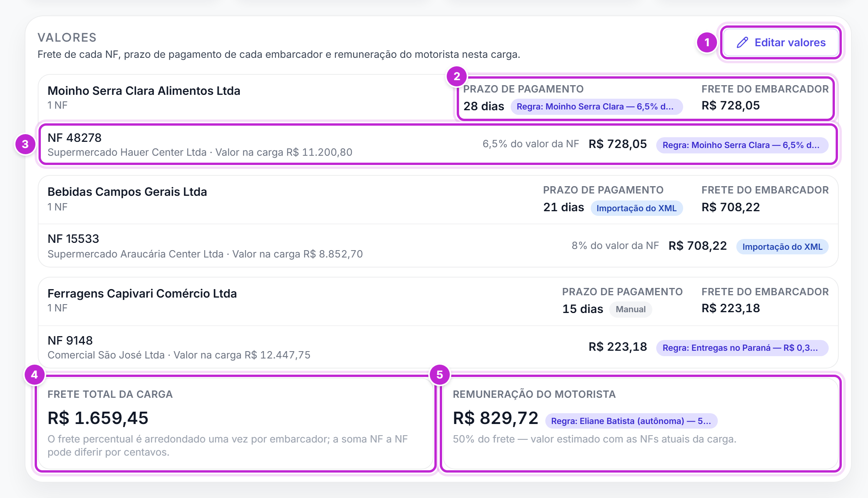
Task: Click the Importação do XML badge beside 21 dias
Action: tap(637, 208)
